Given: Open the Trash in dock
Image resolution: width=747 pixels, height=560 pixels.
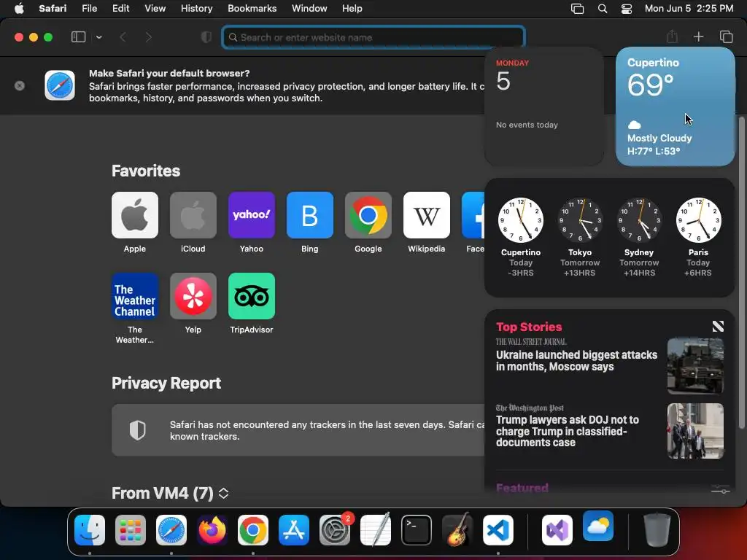Looking at the screenshot, I should coord(657,530).
